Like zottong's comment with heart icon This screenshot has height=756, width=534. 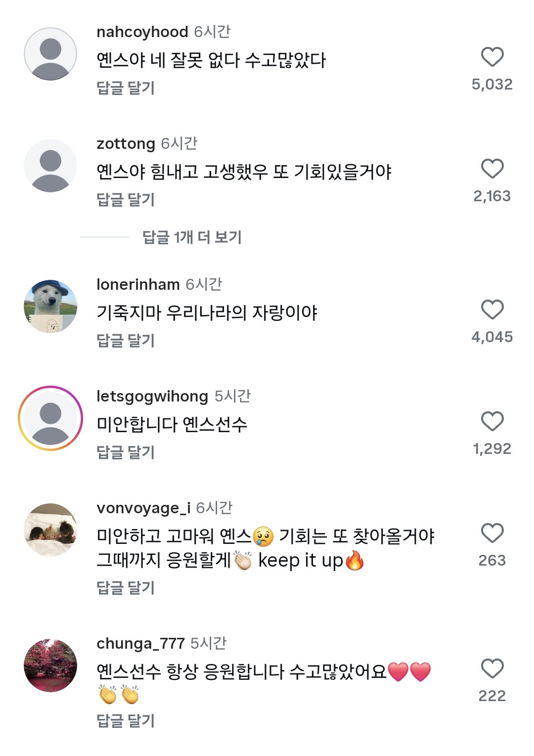492,169
